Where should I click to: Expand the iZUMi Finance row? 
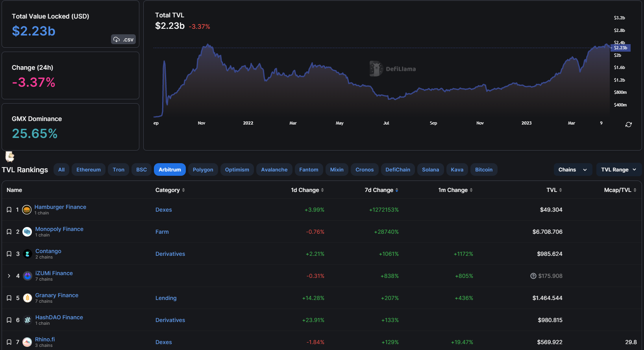point(9,276)
